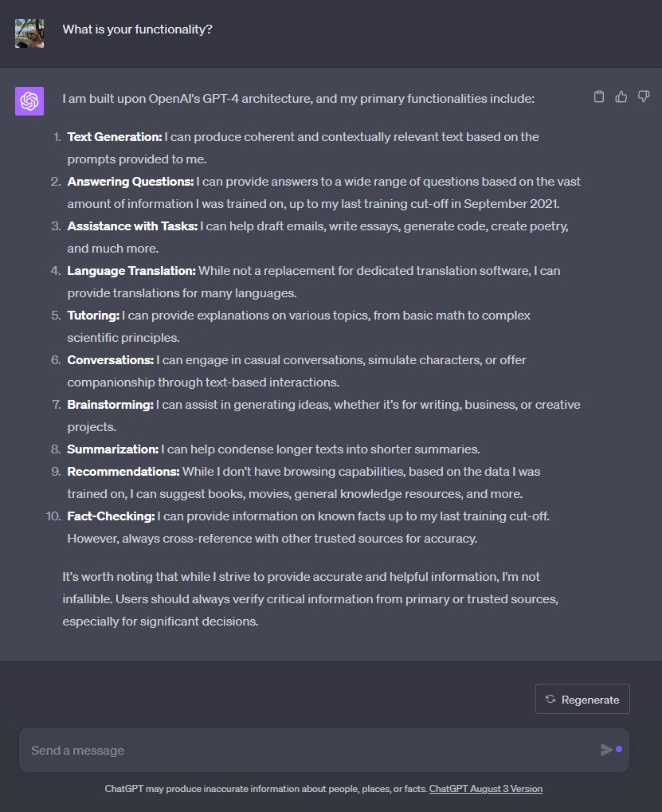Click the "Language Translation:" list heading
662x812 pixels.
click(131, 271)
